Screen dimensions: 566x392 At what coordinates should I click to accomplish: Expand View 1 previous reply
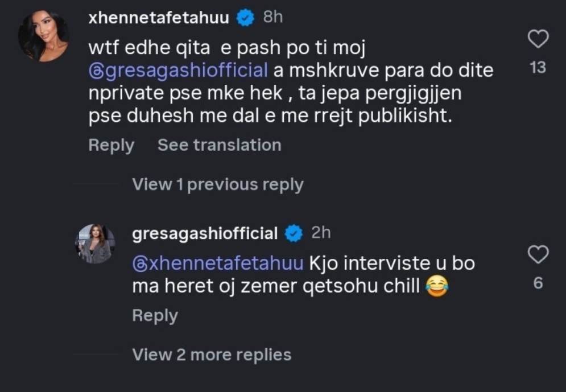pyautogui.click(x=218, y=184)
